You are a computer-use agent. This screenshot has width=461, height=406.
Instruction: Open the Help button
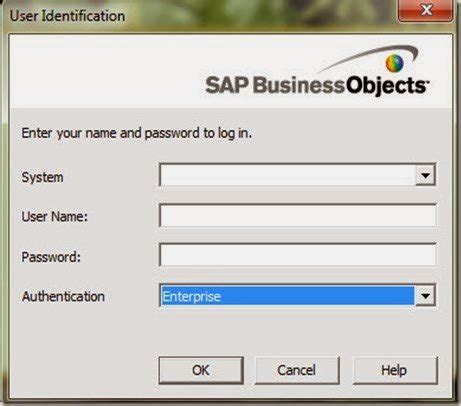coord(395,370)
